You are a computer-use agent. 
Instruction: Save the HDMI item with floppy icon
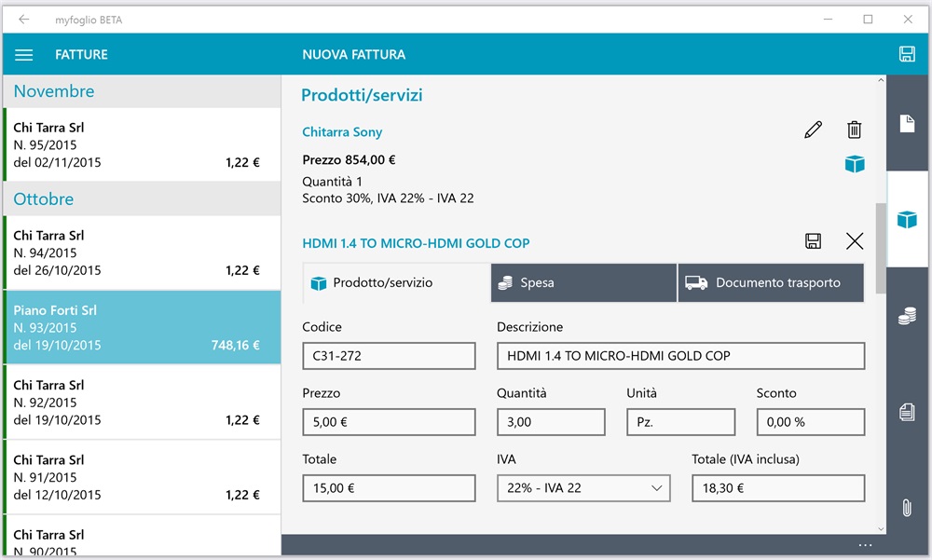pos(813,240)
